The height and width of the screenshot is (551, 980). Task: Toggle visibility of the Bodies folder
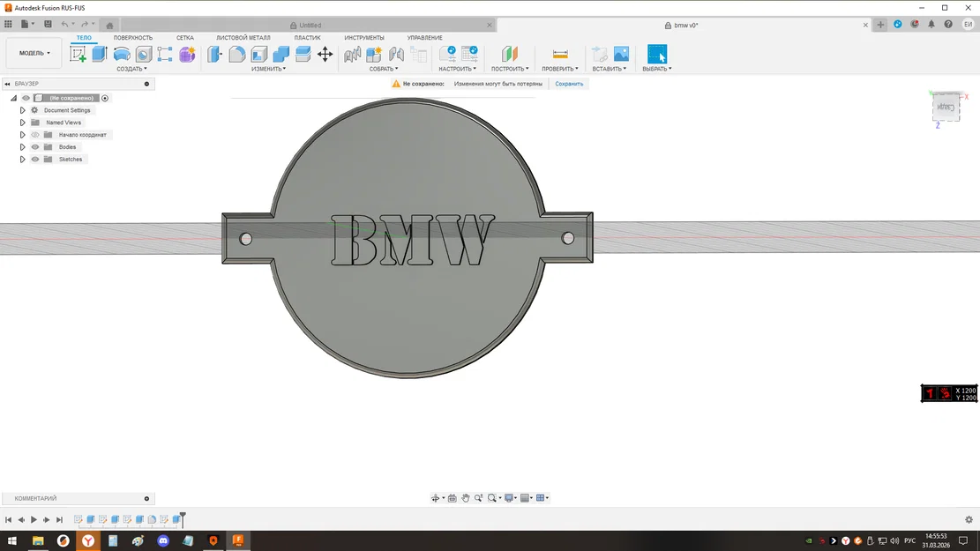(x=35, y=146)
